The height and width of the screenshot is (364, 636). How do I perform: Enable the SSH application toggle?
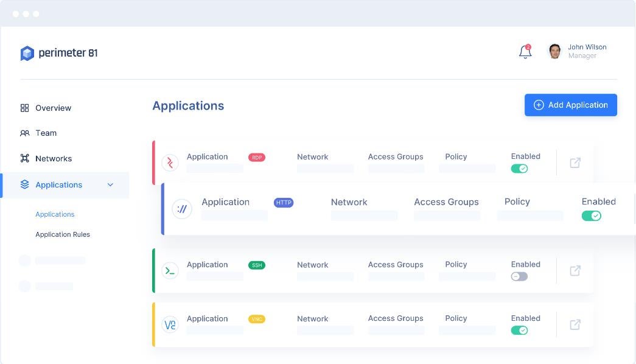click(x=519, y=277)
